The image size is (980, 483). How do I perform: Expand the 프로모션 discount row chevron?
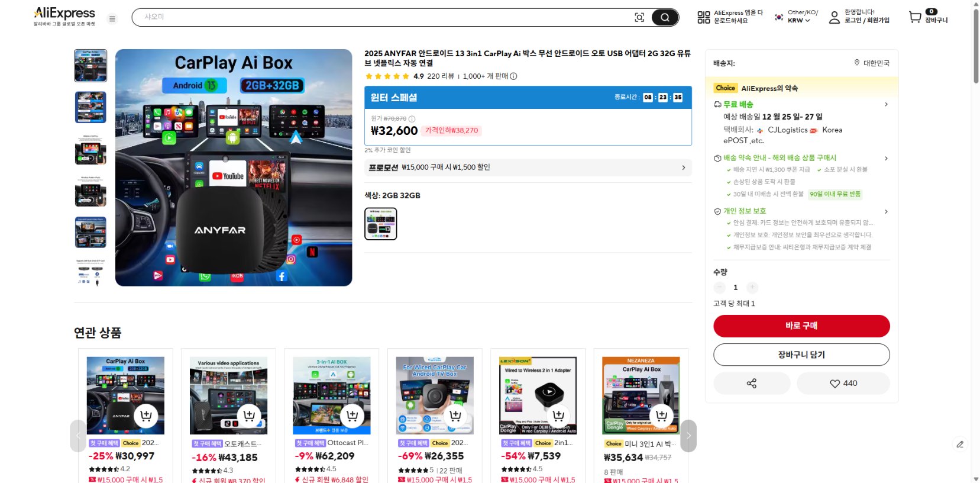point(684,168)
